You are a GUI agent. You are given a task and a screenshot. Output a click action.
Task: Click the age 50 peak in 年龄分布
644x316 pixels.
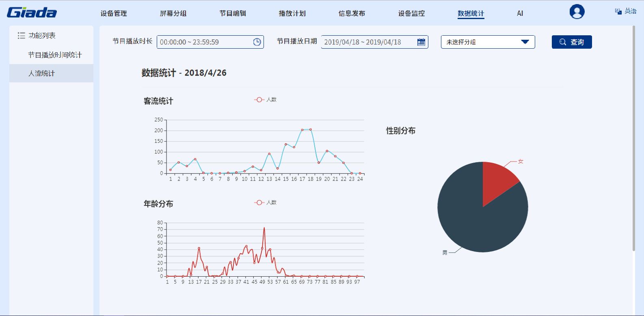[264, 228]
